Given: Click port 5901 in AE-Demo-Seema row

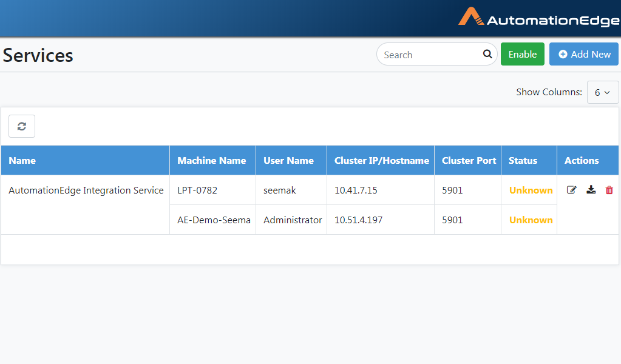Looking at the screenshot, I should click(452, 220).
